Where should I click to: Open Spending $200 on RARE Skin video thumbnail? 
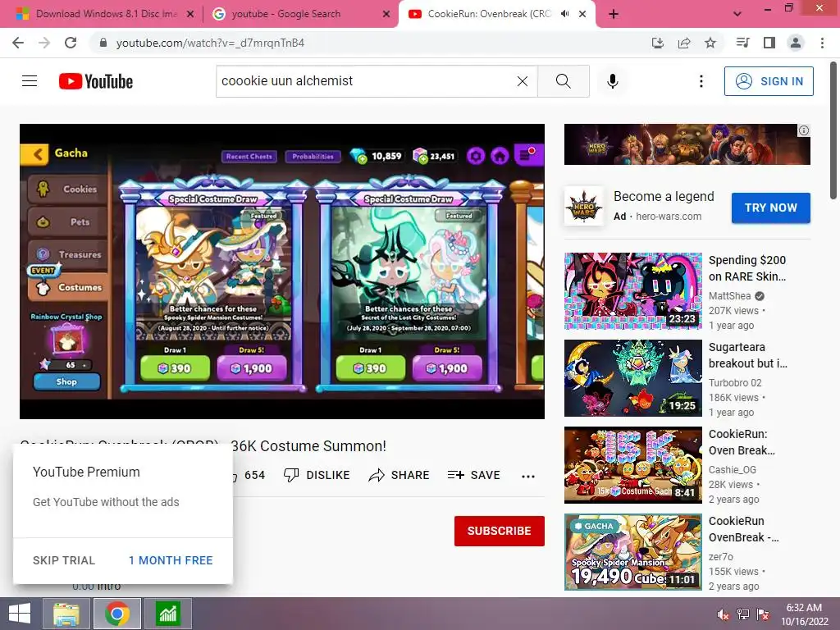pos(633,291)
